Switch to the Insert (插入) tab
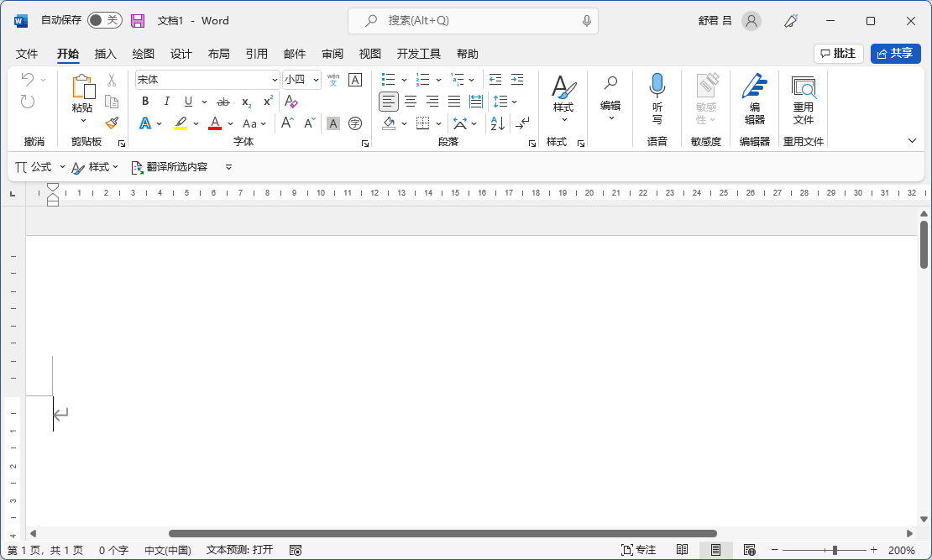Image resolution: width=932 pixels, height=560 pixels. click(x=106, y=54)
